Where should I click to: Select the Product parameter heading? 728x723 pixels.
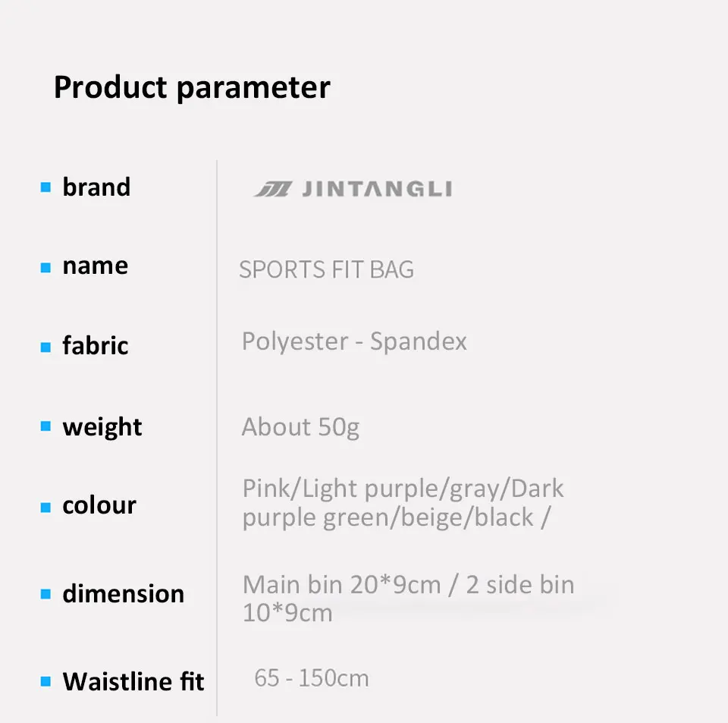192,87
